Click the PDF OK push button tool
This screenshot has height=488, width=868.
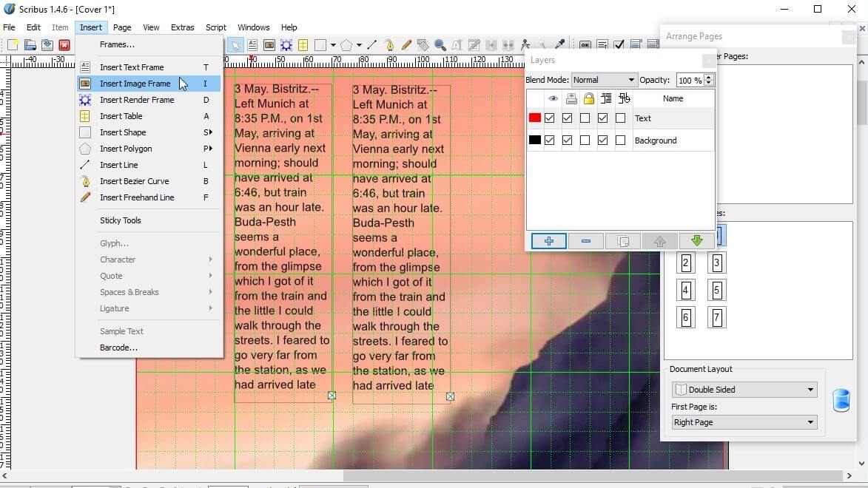(585, 45)
